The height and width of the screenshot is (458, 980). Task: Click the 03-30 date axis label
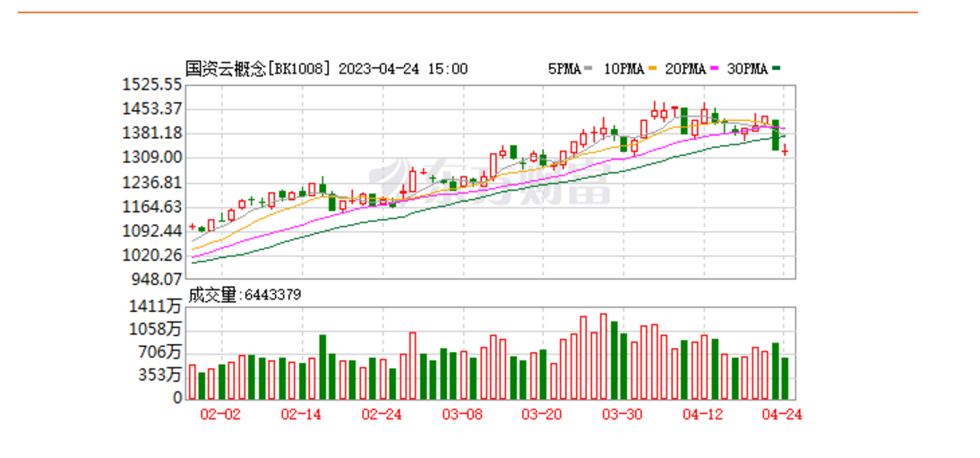tap(622, 414)
